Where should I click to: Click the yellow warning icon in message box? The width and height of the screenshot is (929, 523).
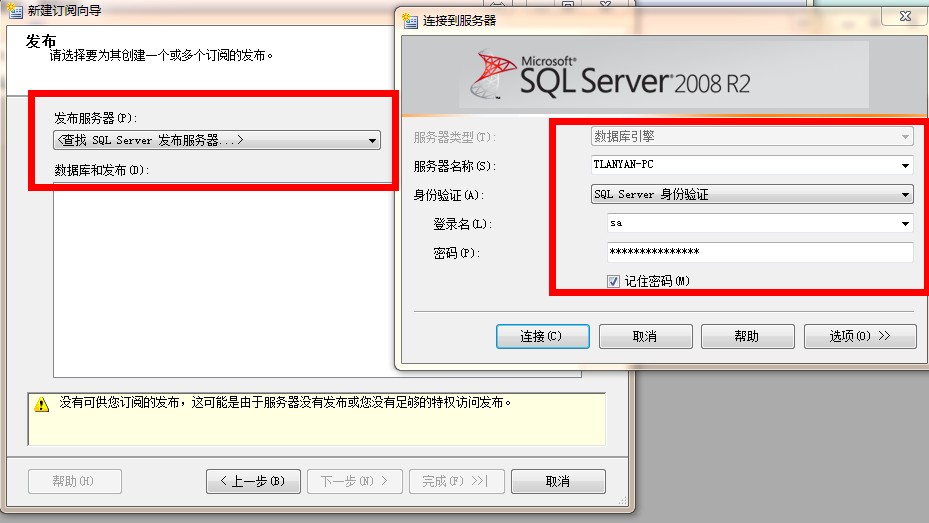[x=41, y=404]
